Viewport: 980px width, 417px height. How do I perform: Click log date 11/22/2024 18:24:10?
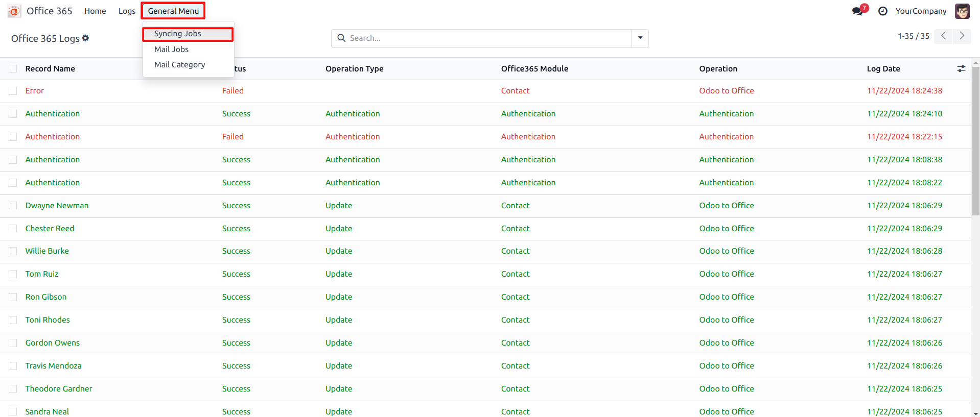tap(904, 114)
